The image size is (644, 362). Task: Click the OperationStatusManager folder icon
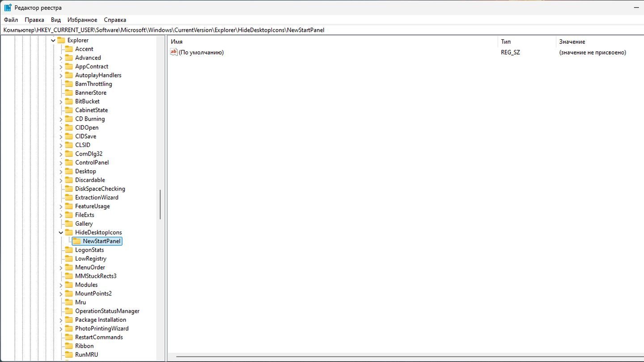tap(68, 311)
